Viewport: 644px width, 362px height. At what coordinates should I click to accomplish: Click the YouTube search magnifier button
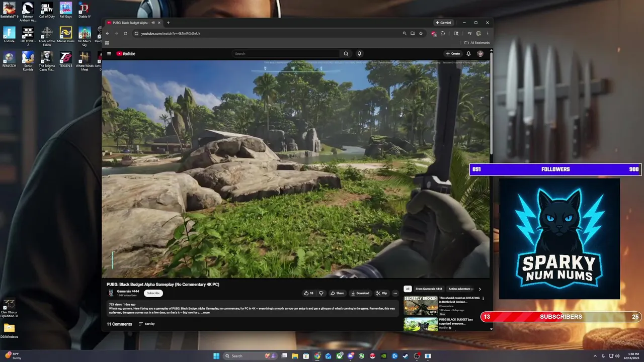[x=346, y=54]
